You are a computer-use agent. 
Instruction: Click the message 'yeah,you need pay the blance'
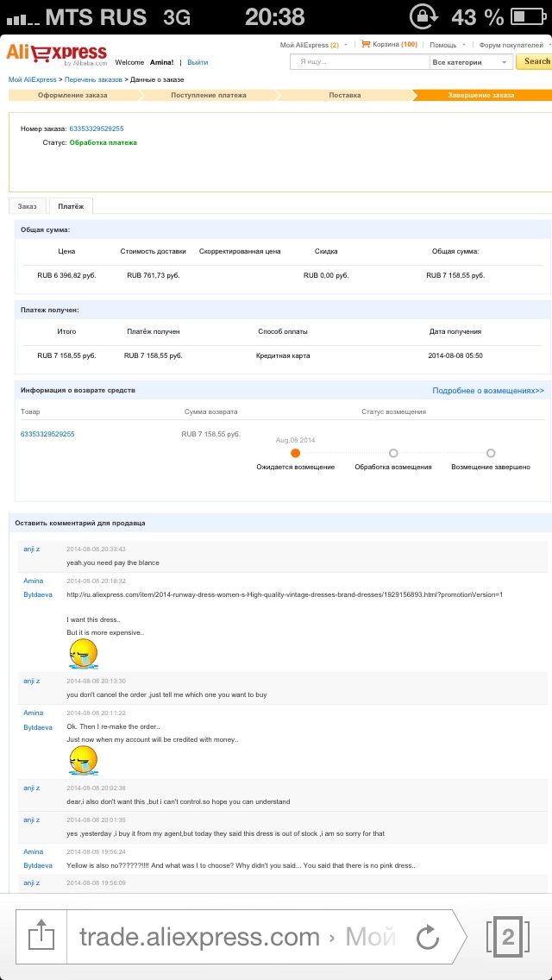112,562
